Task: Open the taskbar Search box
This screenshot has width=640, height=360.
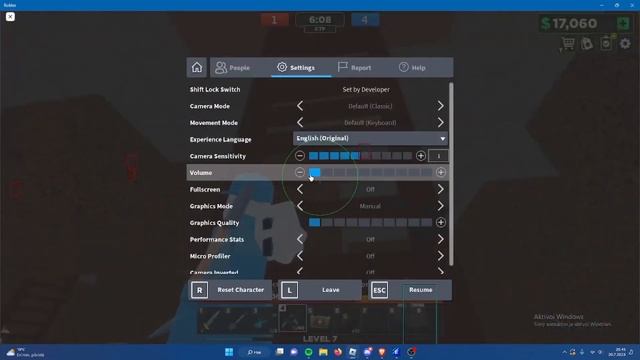Action: point(254,352)
